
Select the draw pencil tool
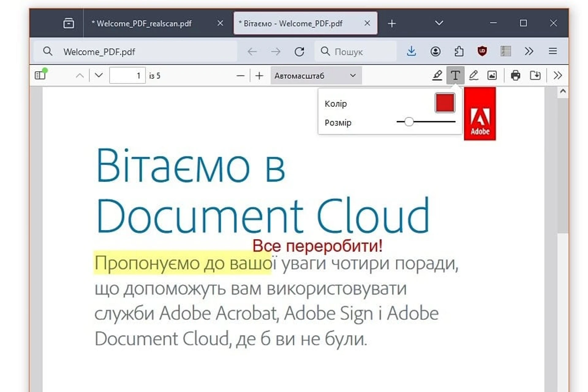[473, 75]
